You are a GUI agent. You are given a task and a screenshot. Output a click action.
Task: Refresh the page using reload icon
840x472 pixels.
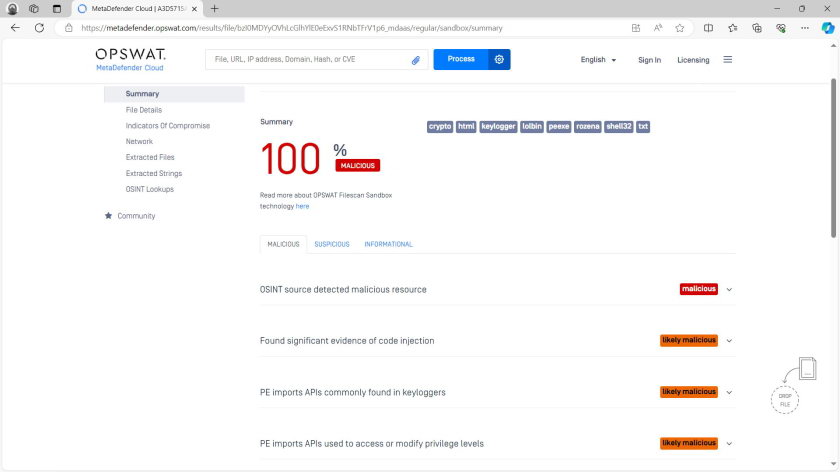[x=39, y=28]
